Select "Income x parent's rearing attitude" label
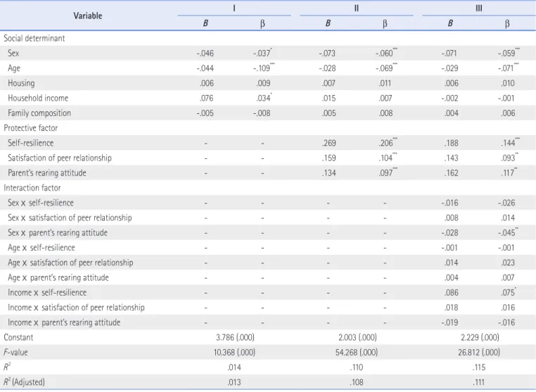The height and width of the screenshot is (392, 536). click(x=64, y=322)
